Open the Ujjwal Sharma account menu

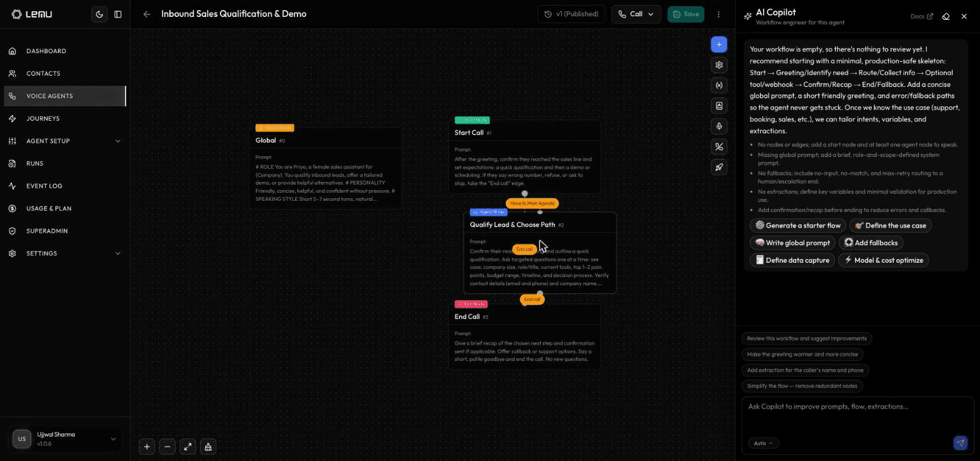click(x=65, y=439)
